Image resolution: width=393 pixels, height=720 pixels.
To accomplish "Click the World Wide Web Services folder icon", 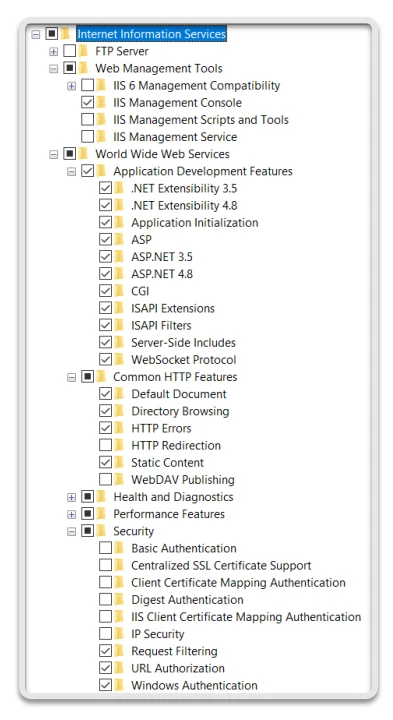I will pos(83,153).
